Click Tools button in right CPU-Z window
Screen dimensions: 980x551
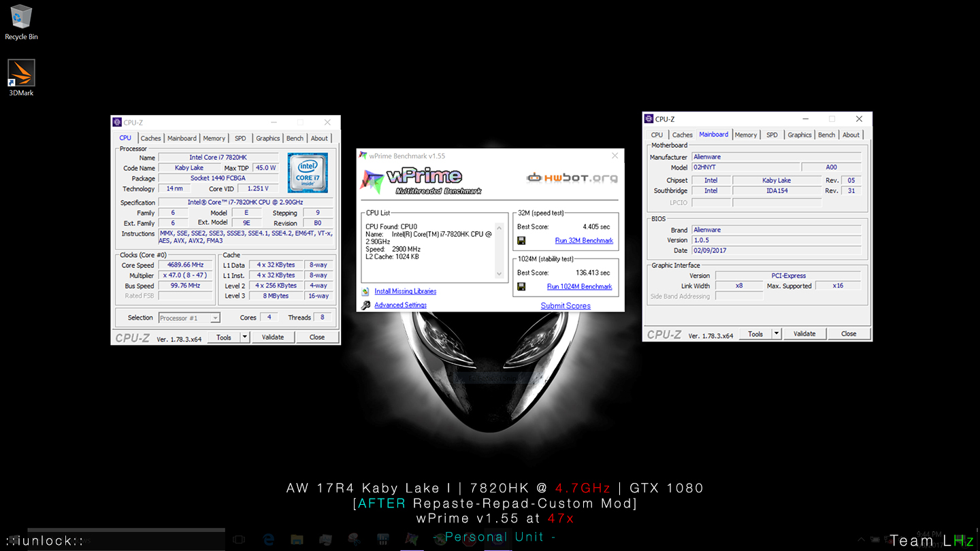click(x=755, y=334)
